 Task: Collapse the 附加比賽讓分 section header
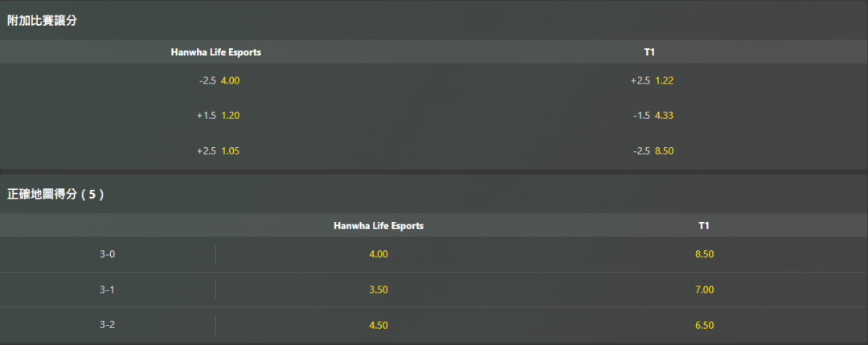point(42,20)
